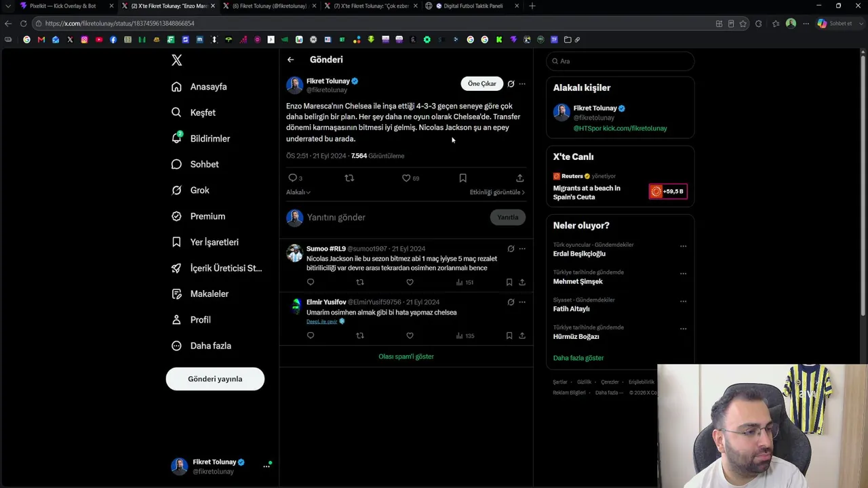The width and height of the screenshot is (868, 488).
Task: Open Etkinliği görüntüle activity link
Action: tap(497, 192)
